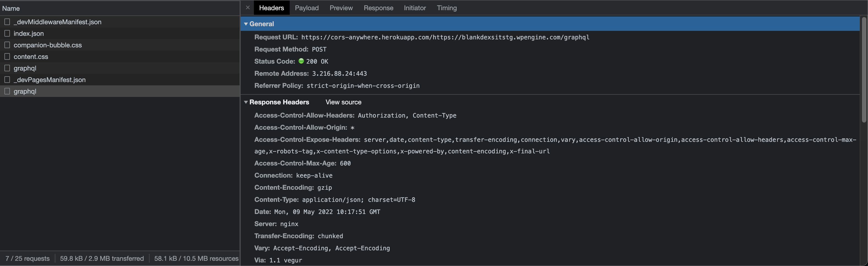Click the icon beside the selected graphql request

click(x=7, y=91)
